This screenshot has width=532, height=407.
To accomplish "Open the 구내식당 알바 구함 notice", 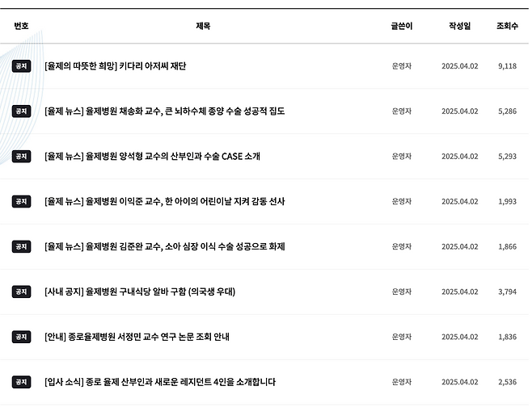I will point(140,292).
